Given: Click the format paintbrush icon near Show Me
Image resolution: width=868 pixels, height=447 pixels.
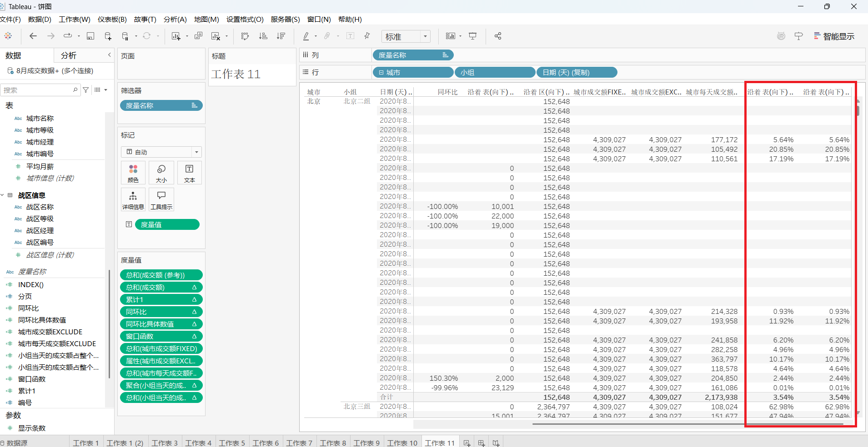Looking at the screenshot, I should [x=798, y=36].
